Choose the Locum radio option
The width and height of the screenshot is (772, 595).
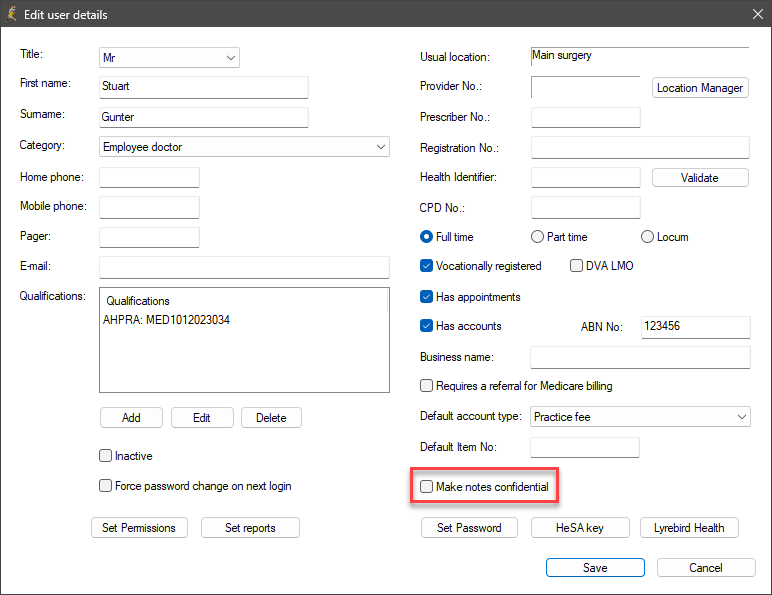[x=647, y=237]
